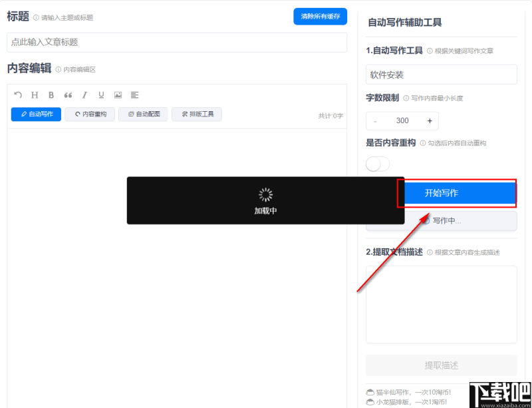This screenshot has width=532, height=408.
Task: Decrease word limit with the minus stepper
Action: (375, 120)
